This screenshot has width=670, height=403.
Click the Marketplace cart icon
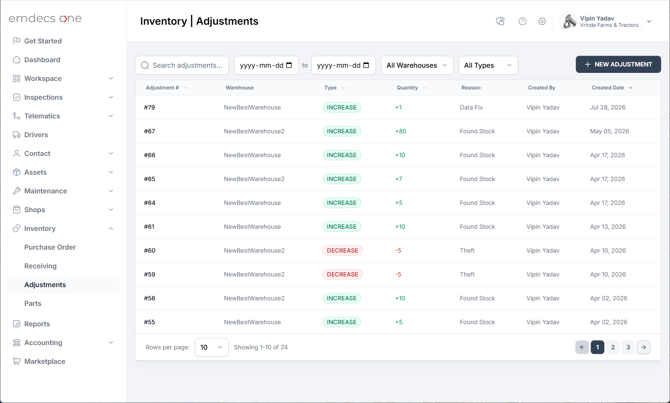click(x=16, y=361)
